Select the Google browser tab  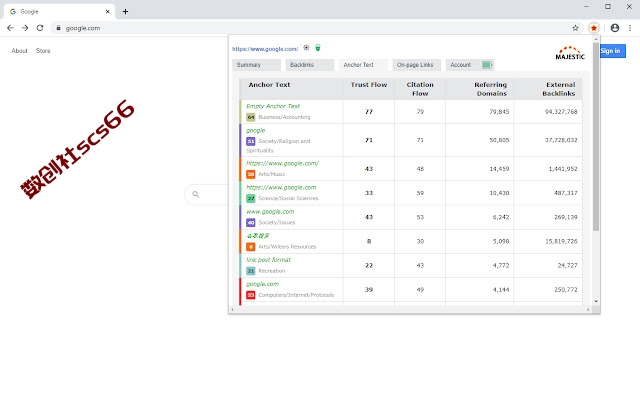(60, 11)
